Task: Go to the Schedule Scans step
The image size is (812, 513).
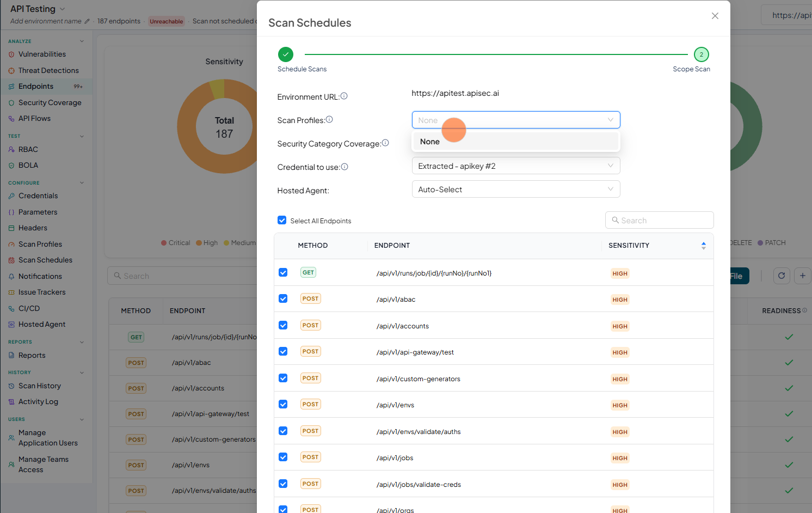Action: [x=286, y=54]
